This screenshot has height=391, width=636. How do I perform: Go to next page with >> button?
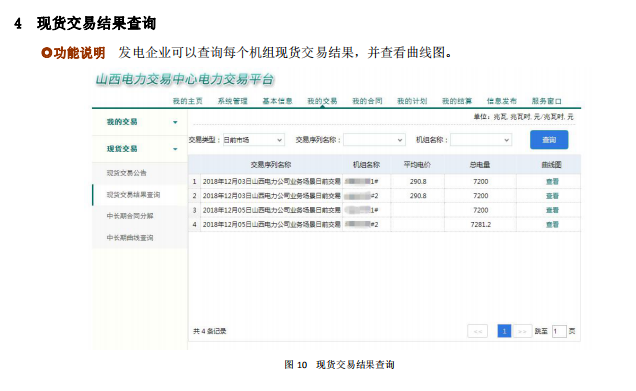522,331
